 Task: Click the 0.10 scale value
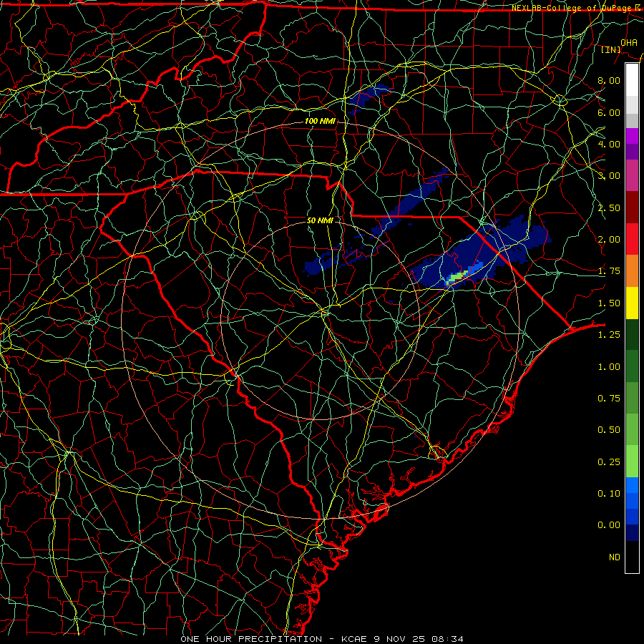[609, 494]
